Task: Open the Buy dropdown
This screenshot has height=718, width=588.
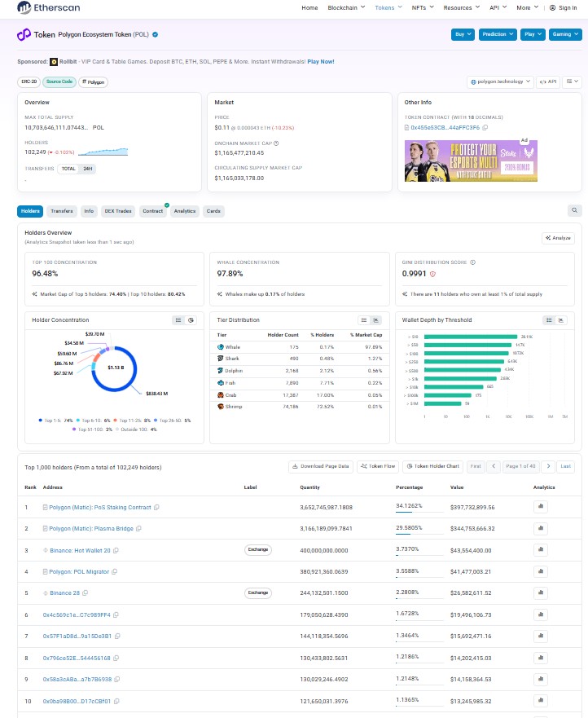Action: [x=463, y=34]
